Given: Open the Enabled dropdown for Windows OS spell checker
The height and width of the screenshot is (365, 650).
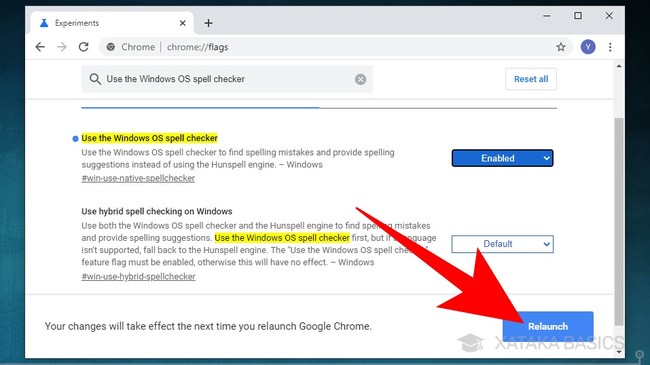Looking at the screenshot, I should 502,158.
